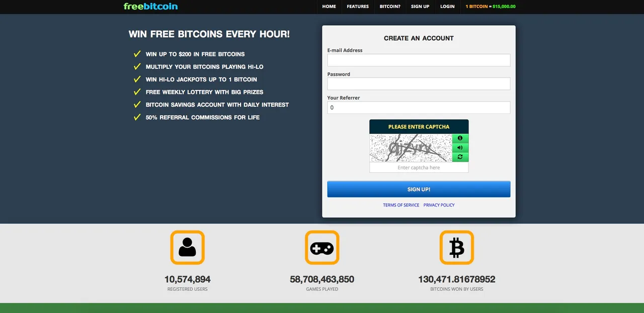Click the Enter captcha here field
The width and height of the screenshot is (644, 313).
[419, 167]
